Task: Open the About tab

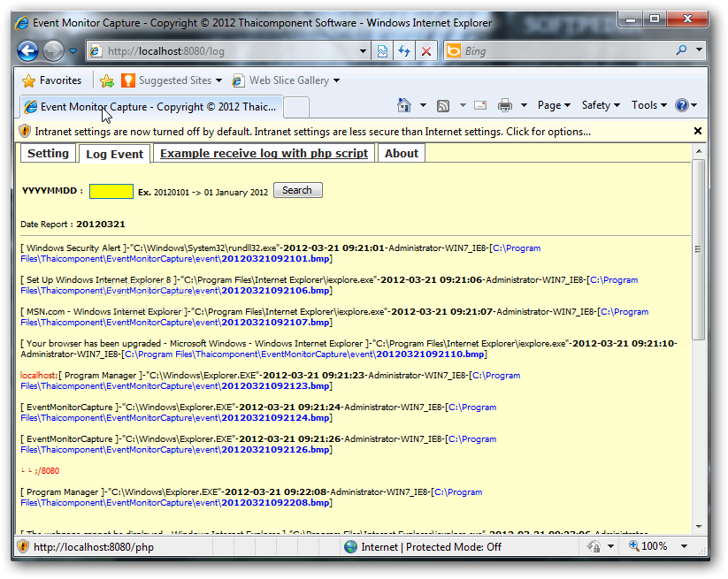Action: click(401, 154)
